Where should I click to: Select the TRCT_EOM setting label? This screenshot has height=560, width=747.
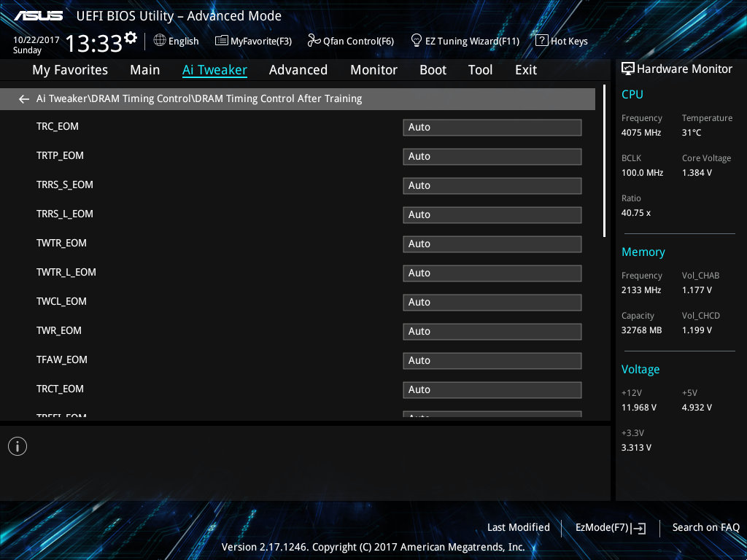click(x=60, y=389)
